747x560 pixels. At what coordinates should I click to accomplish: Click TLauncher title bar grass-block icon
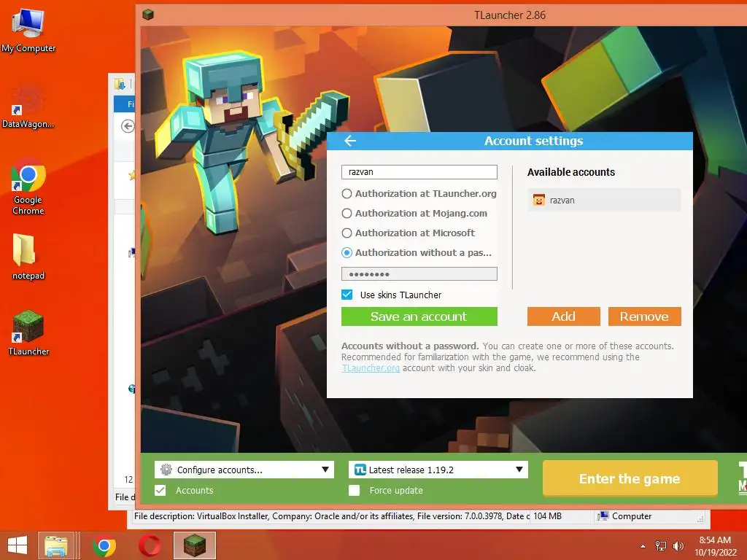click(x=148, y=15)
